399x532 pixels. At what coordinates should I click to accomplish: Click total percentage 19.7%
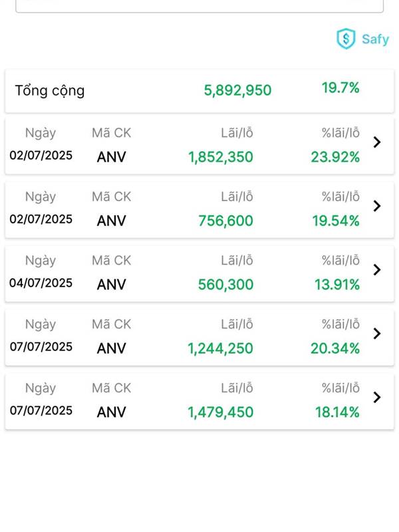[340, 88]
